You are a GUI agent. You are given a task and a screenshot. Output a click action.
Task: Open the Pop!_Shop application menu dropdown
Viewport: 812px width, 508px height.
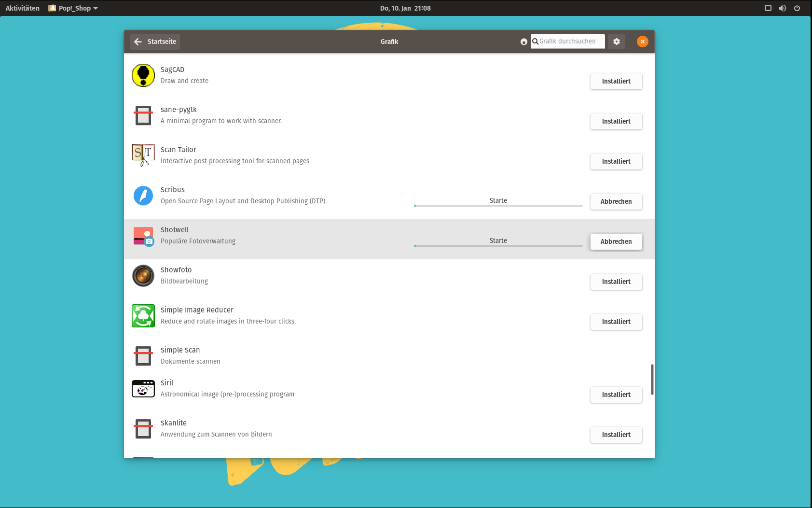click(x=73, y=8)
